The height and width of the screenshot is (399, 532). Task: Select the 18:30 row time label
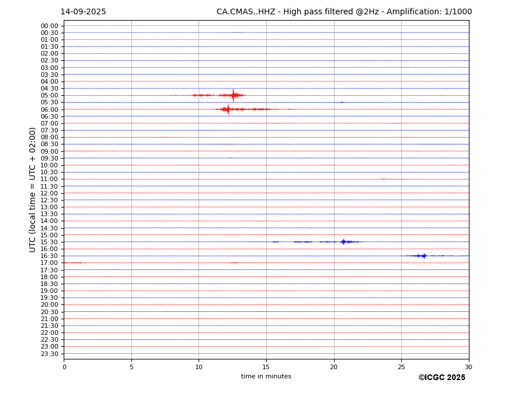pyautogui.click(x=49, y=284)
